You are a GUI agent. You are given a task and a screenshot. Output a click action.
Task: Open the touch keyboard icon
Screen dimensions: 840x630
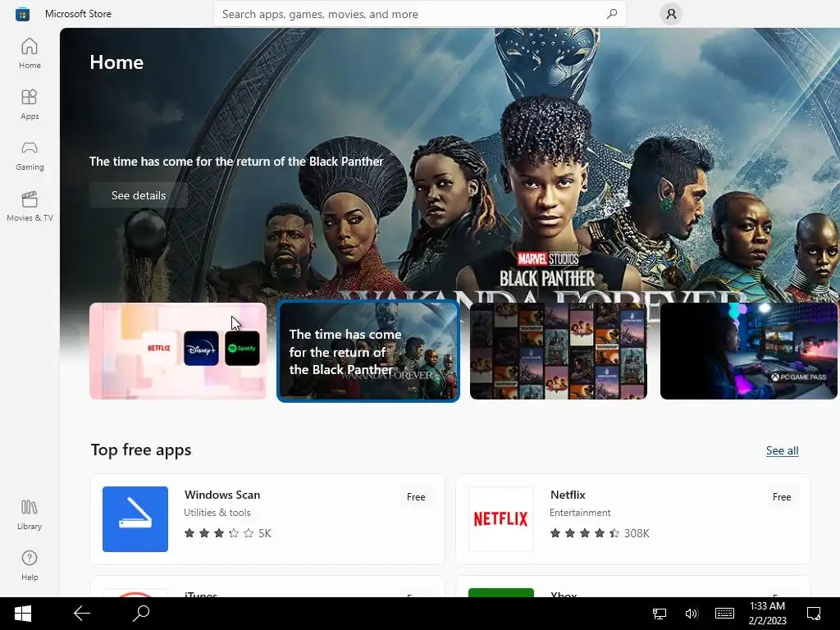[724, 614]
